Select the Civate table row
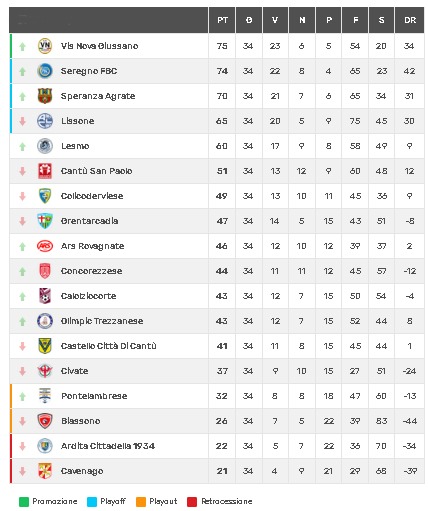 click(x=217, y=371)
